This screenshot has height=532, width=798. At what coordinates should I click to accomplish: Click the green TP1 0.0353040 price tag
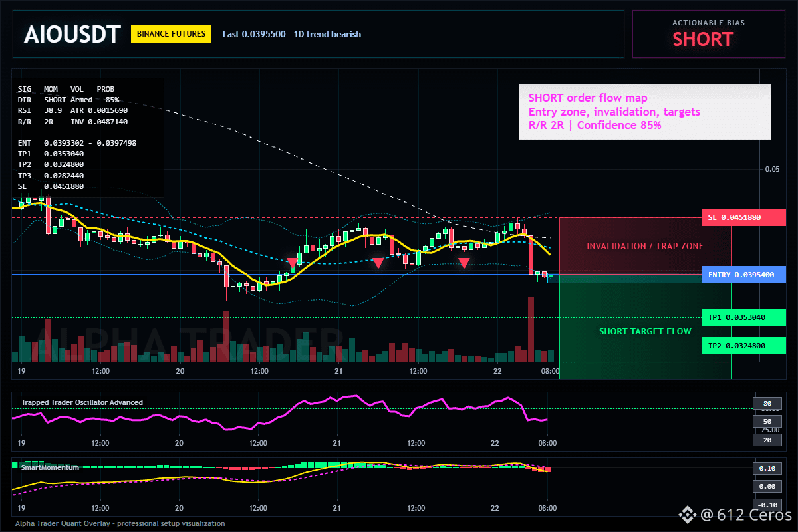tap(743, 317)
